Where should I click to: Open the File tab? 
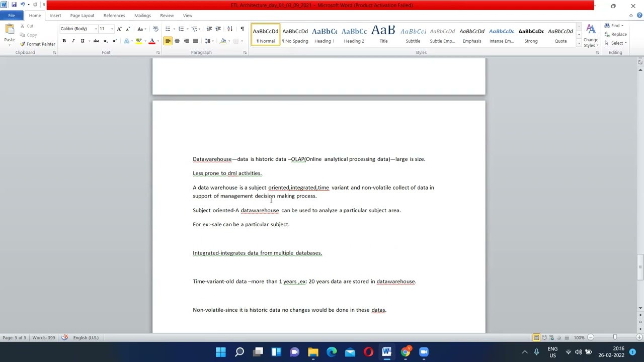click(11, 16)
